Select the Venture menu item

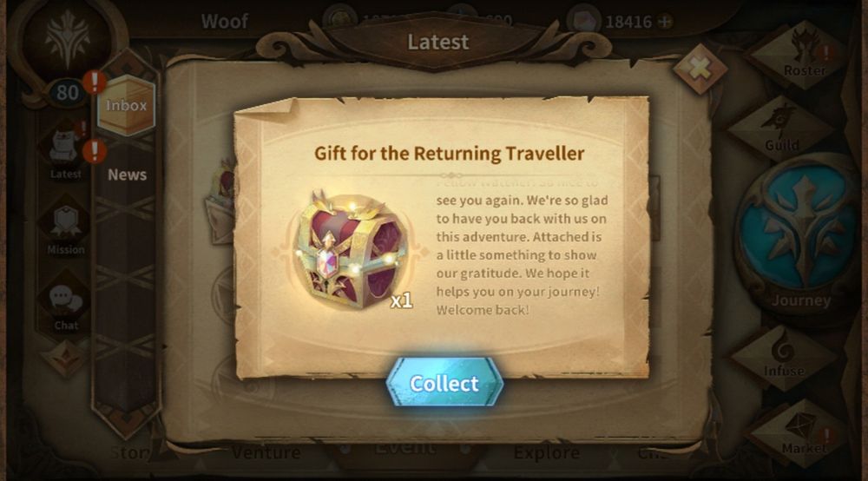(x=266, y=452)
